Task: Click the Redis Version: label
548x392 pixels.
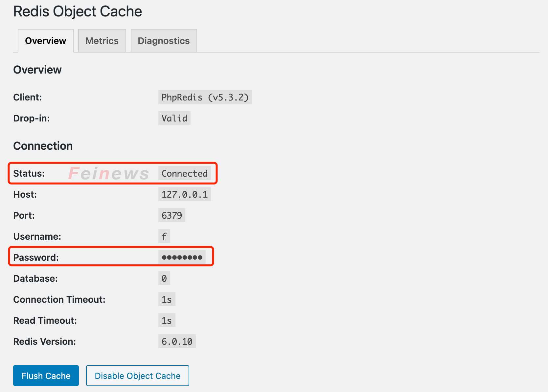Action: coord(45,341)
